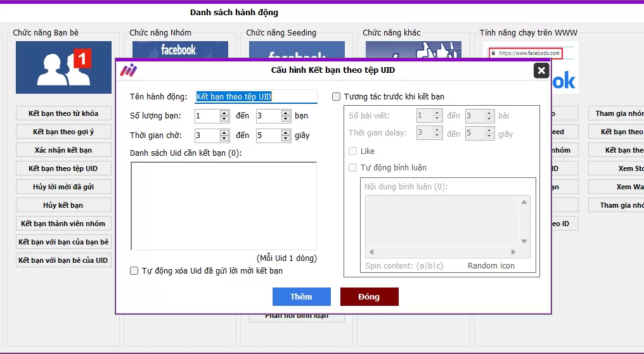The height and width of the screenshot is (354, 644).
Task: Click the Tên hành động text field
Action: click(255, 97)
